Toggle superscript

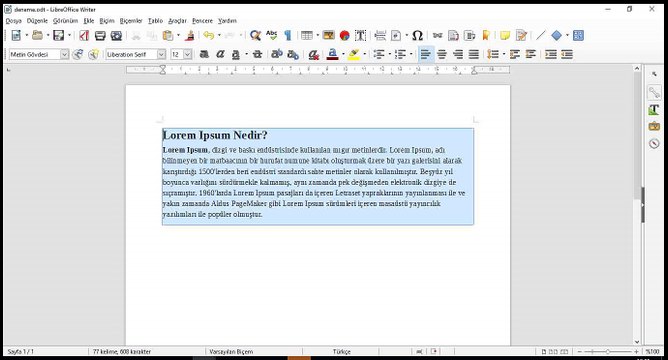point(277,54)
